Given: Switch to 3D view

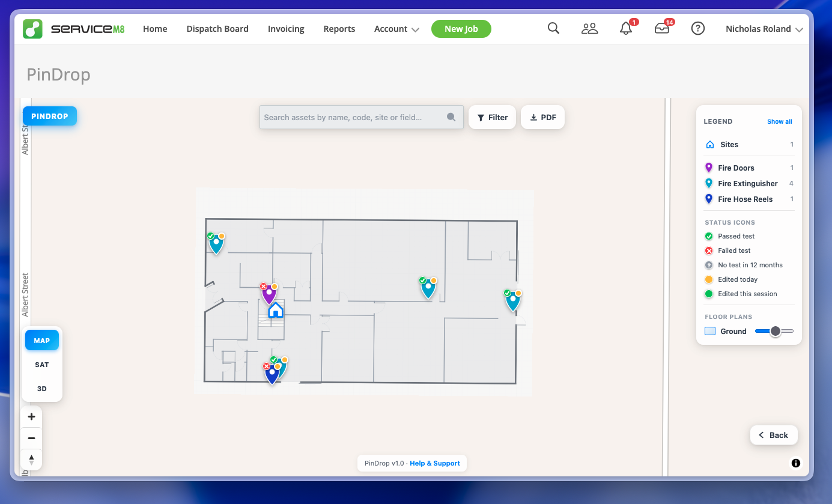Looking at the screenshot, I should [x=42, y=389].
